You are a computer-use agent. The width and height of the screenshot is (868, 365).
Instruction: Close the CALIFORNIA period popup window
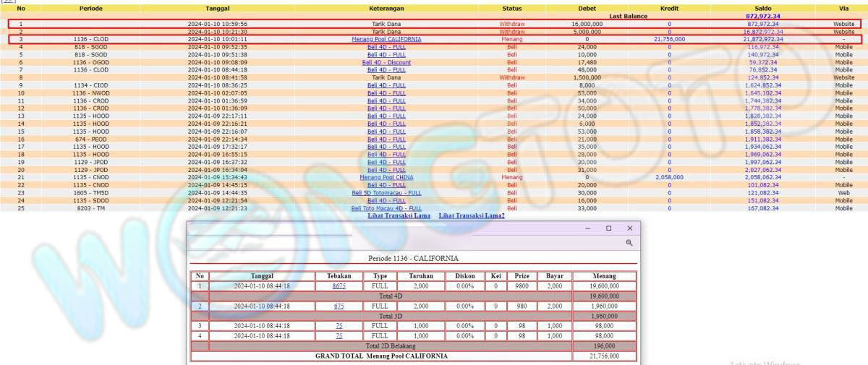click(x=629, y=228)
